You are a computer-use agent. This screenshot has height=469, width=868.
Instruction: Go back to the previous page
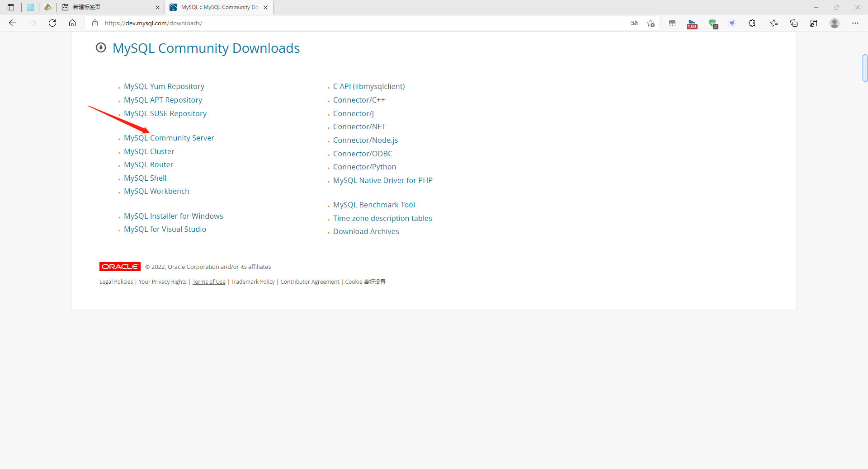point(13,23)
